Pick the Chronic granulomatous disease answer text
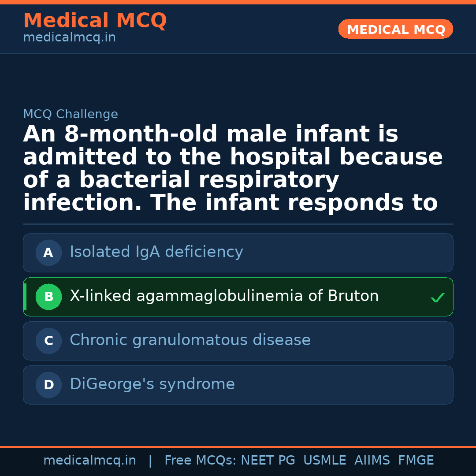Viewport: 476px width, 476px height. point(190,340)
